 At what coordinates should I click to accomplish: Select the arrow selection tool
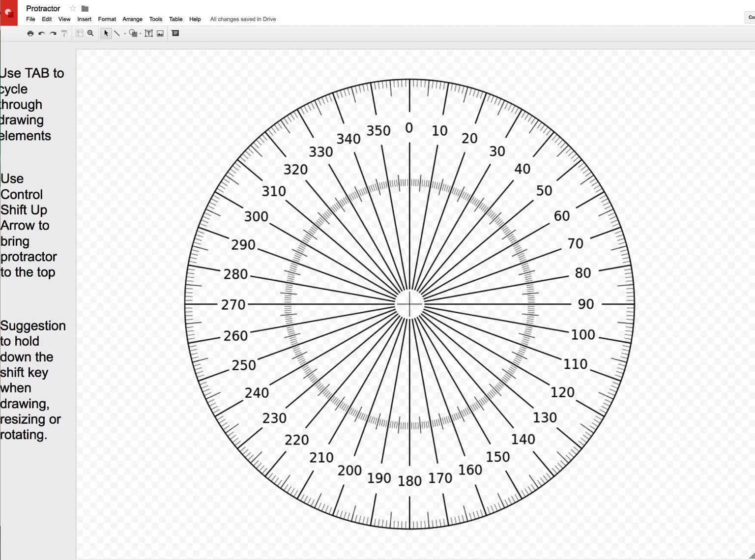[106, 33]
